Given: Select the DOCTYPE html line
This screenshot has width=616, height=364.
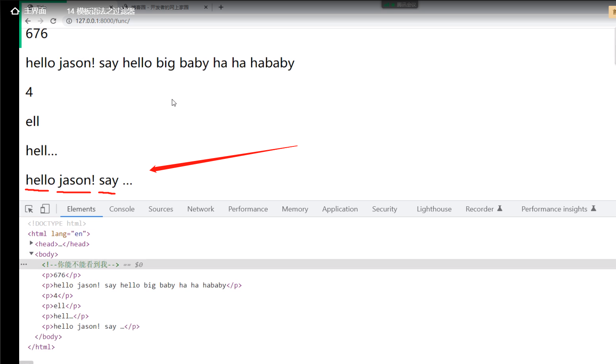Looking at the screenshot, I should coord(57,223).
